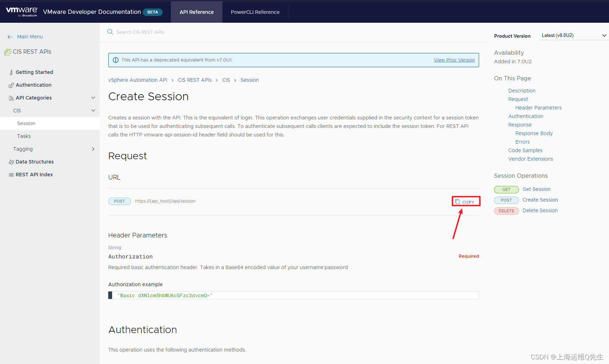Click the DELETE badge under Session Operations
Viewport: 609px width, 364px height.
coord(506,211)
